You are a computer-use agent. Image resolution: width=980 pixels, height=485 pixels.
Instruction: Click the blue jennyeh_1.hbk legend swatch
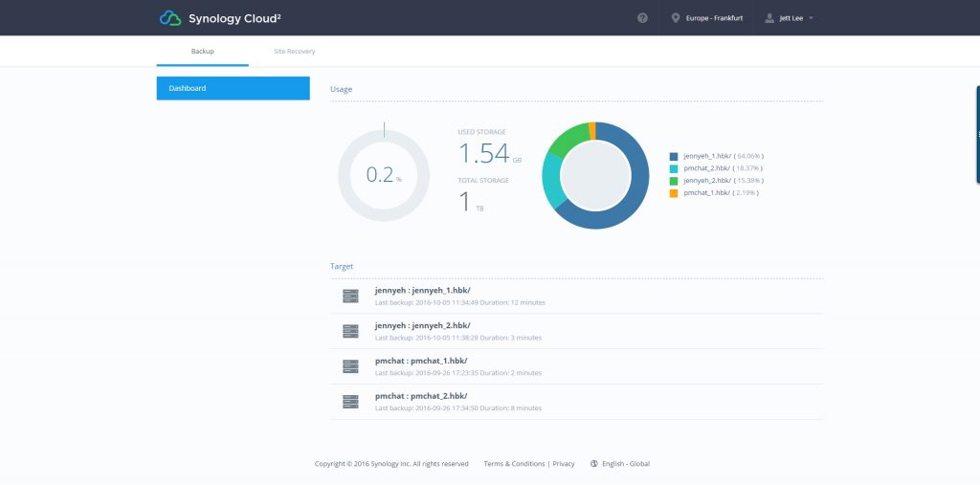coord(674,156)
